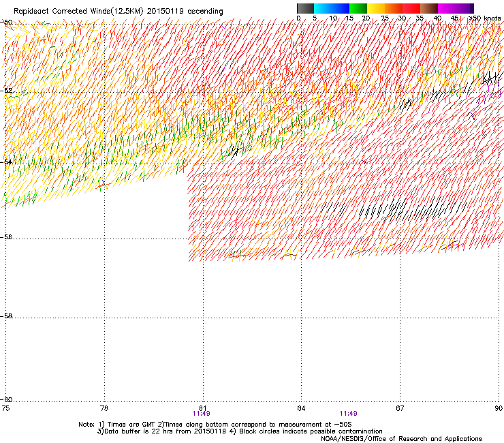Click the '-52' latitude axis label

pos(6,91)
